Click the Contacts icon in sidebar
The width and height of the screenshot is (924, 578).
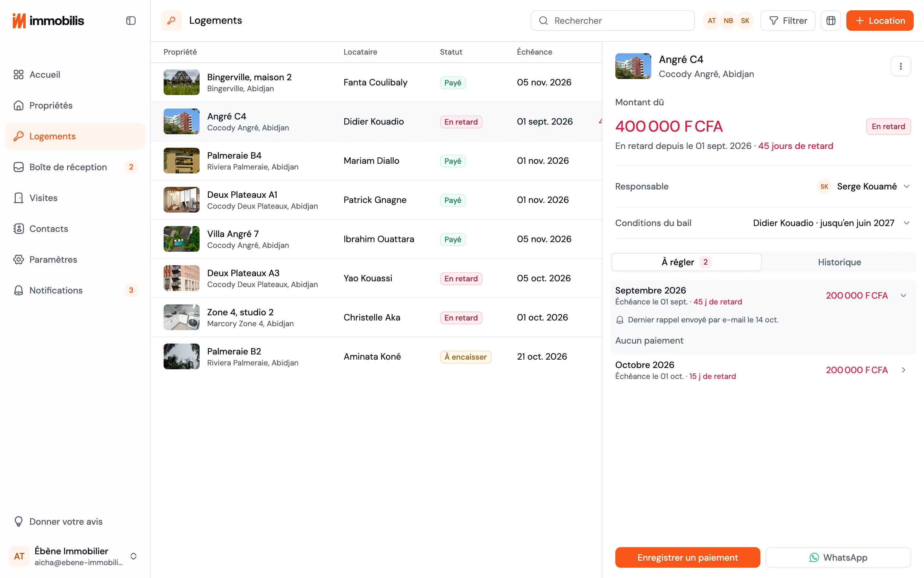(x=19, y=229)
